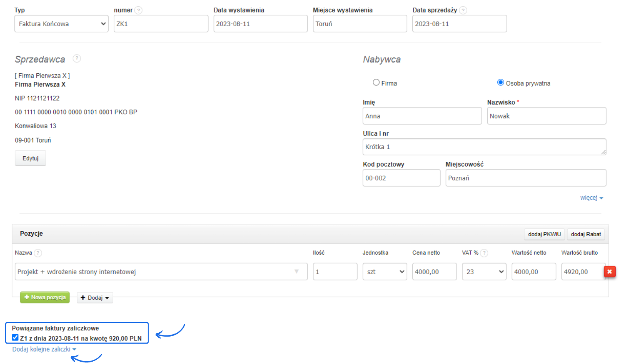Click the Nazwisko input field
This screenshot has height=364, width=622.
click(546, 116)
